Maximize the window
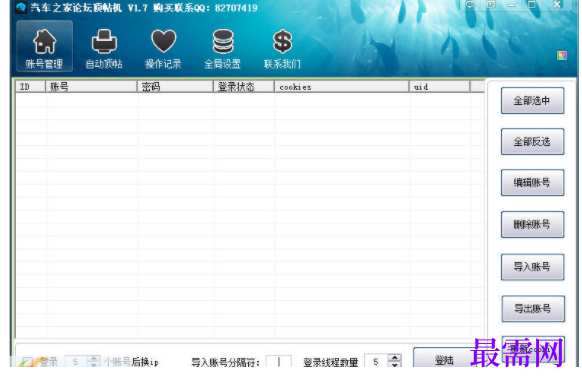 532,5
